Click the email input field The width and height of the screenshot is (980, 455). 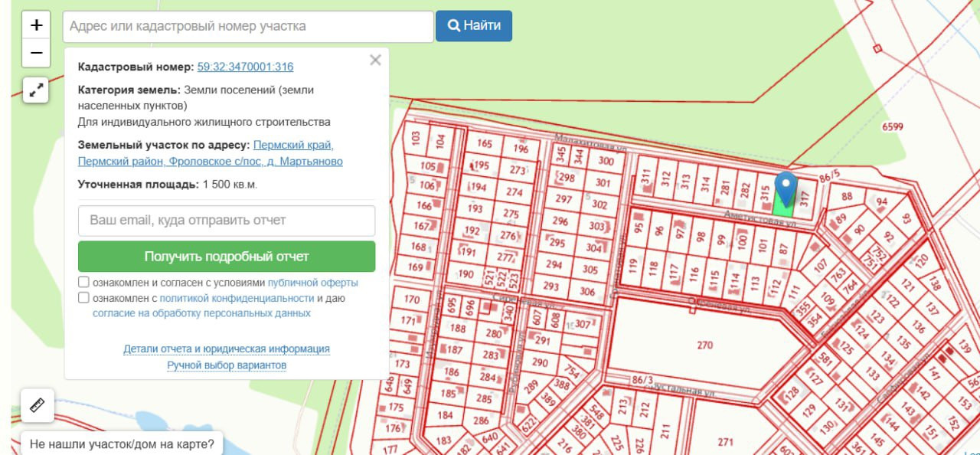click(x=227, y=221)
